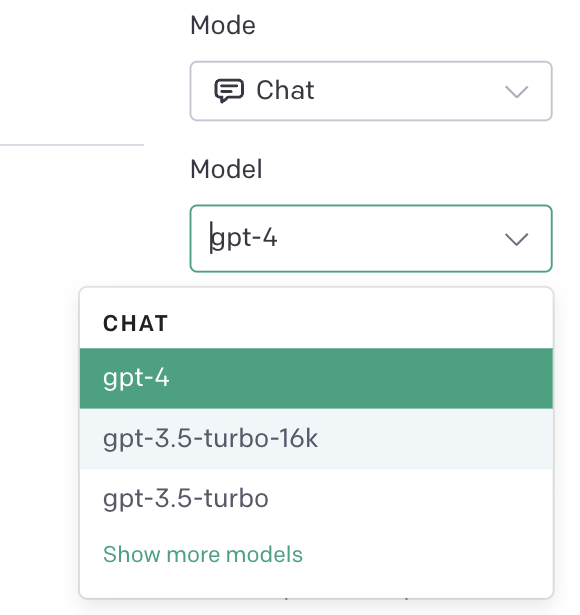This screenshot has width=580, height=615.
Task: Click the Mode field label
Action: [223, 26]
